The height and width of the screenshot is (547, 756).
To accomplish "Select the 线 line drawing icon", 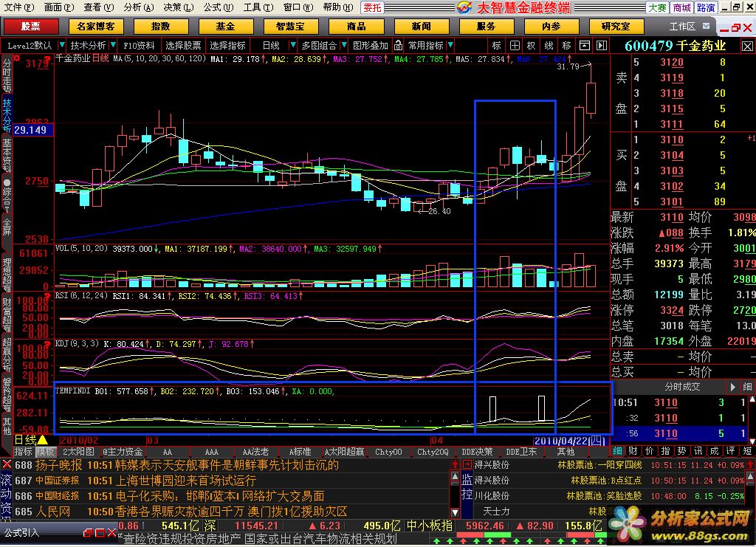I will (x=549, y=45).
